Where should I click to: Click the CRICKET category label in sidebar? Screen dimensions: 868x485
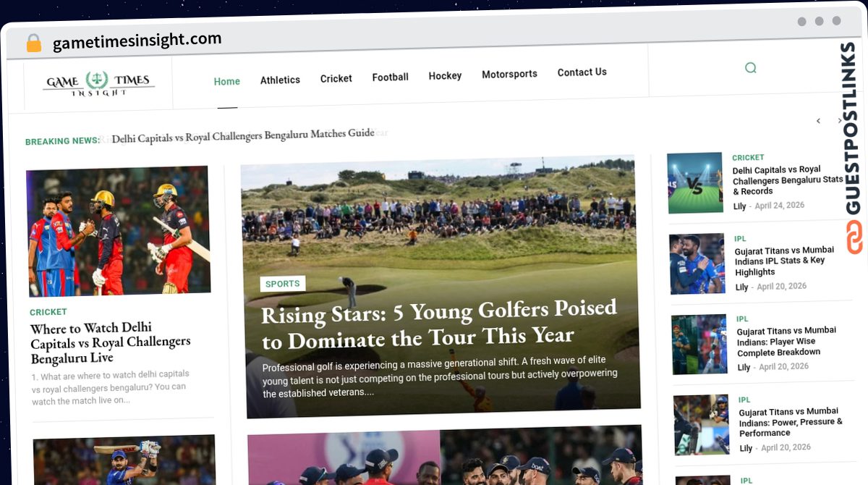tap(748, 157)
